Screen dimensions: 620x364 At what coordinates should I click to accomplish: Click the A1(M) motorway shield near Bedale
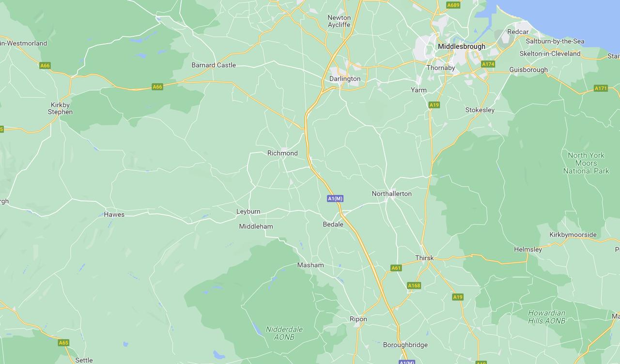[335, 198]
